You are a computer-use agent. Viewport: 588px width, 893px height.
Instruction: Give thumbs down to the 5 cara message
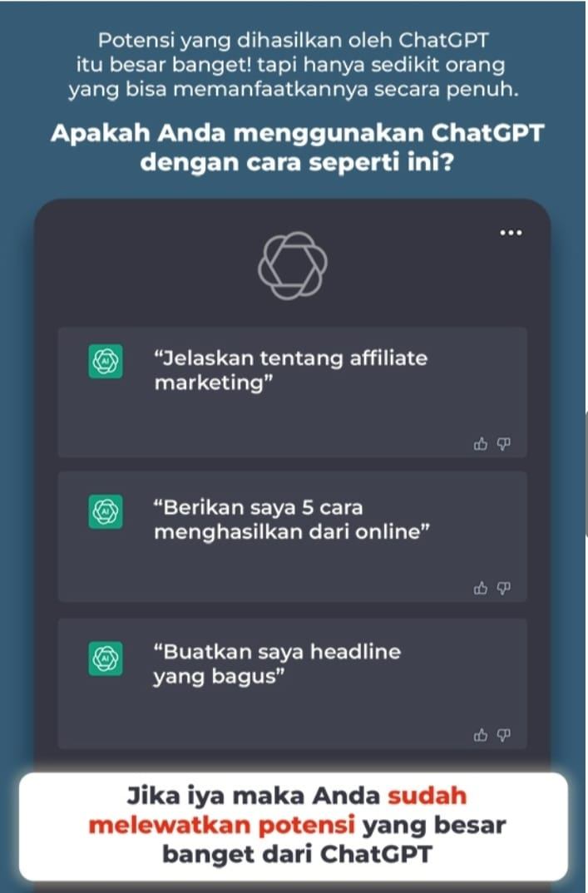(503, 588)
